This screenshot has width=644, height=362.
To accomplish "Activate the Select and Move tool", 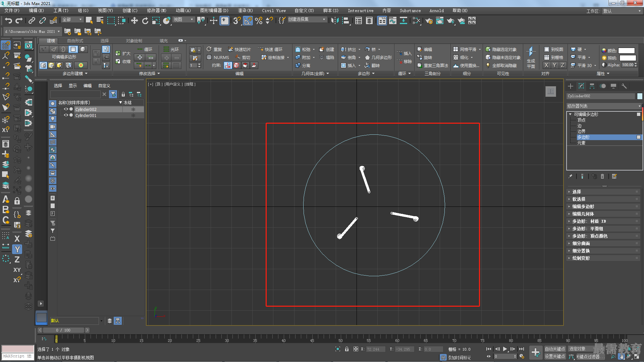I will pyautogui.click(x=134, y=21).
